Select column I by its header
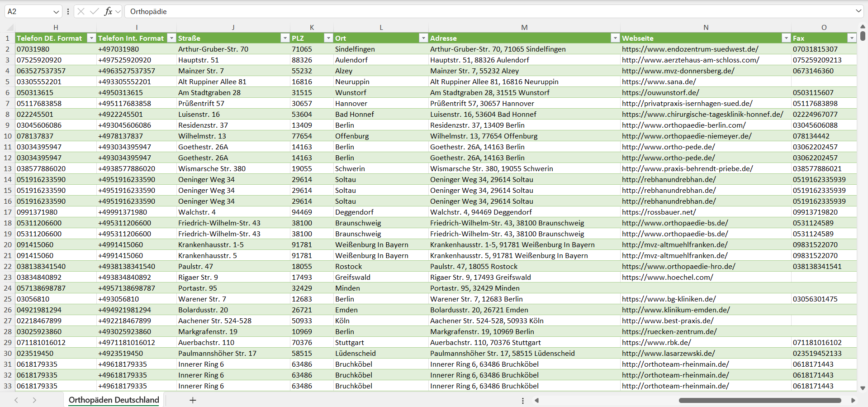868x407 pixels. point(137,28)
